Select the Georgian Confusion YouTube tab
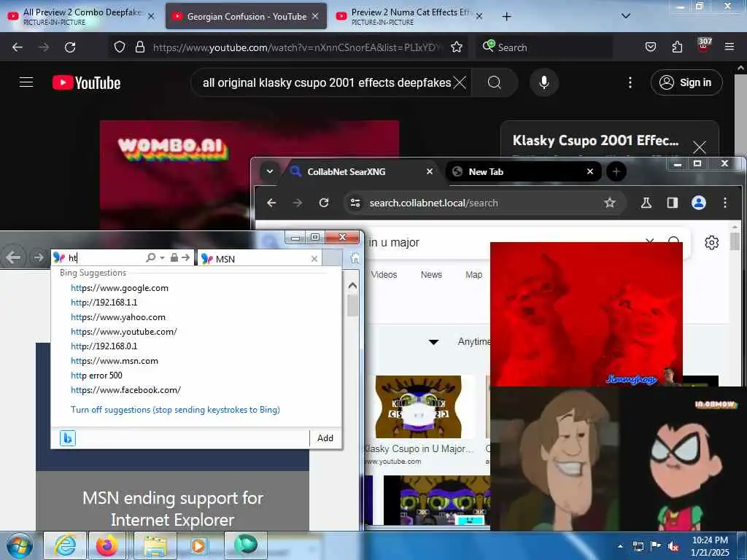Screen dimensions: 747x560 (246, 16)
